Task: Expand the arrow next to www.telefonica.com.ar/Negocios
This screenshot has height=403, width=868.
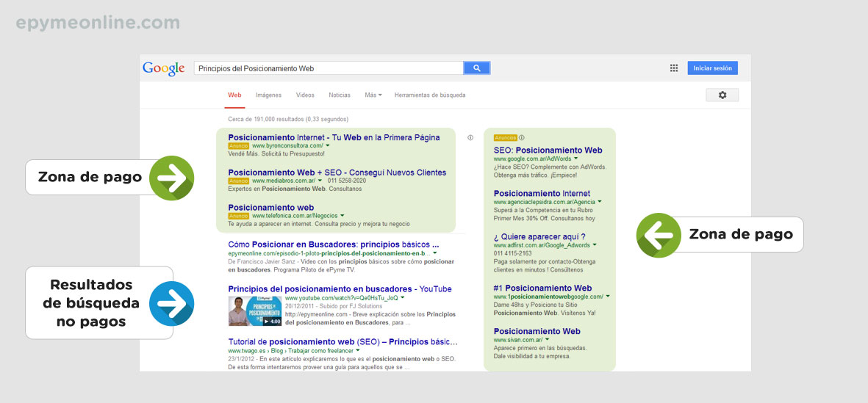Action: point(342,216)
